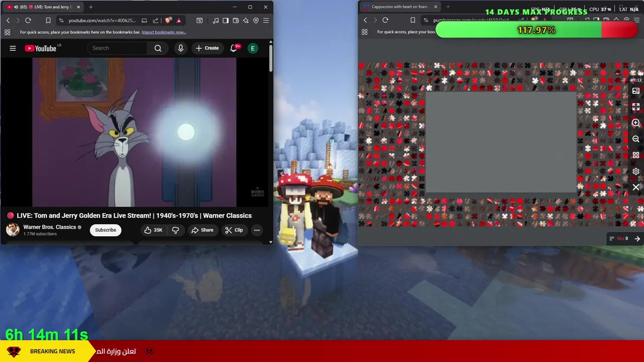Expand the puzzle score panel arrow
The width and height of the screenshot is (644, 362).
(x=637, y=239)
